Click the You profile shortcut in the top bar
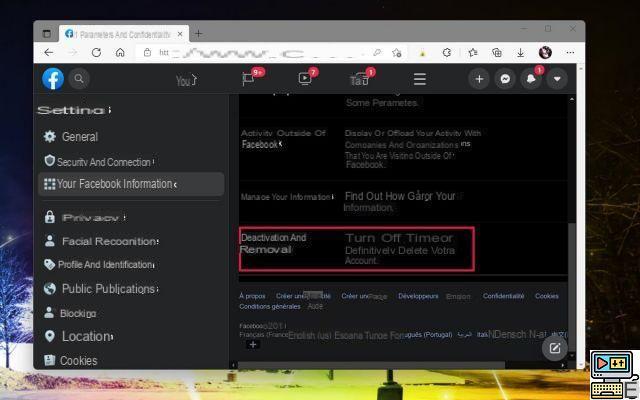Image resolution: width=640 pixels, height=400 pixels. (186, 80)
